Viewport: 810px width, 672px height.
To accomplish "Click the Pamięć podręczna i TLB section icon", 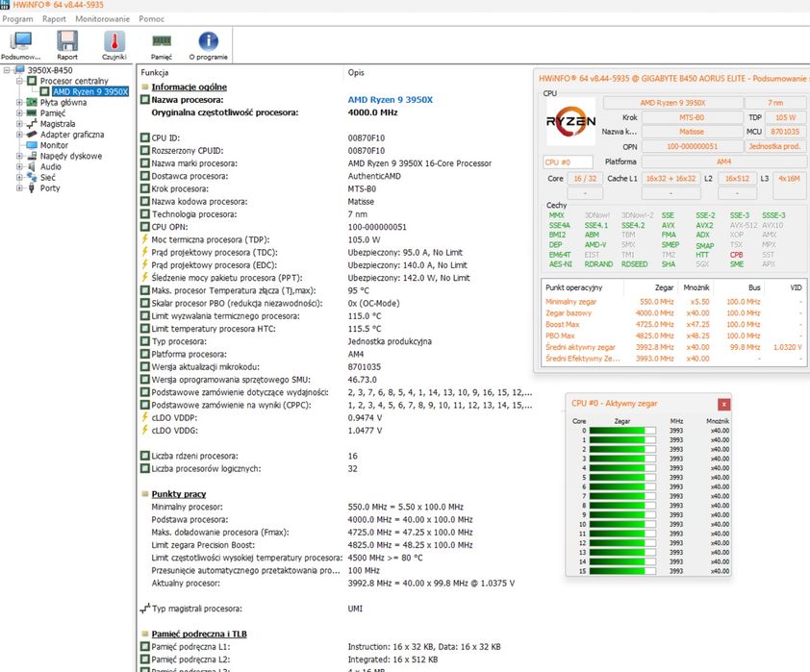I will pos(145,634).
